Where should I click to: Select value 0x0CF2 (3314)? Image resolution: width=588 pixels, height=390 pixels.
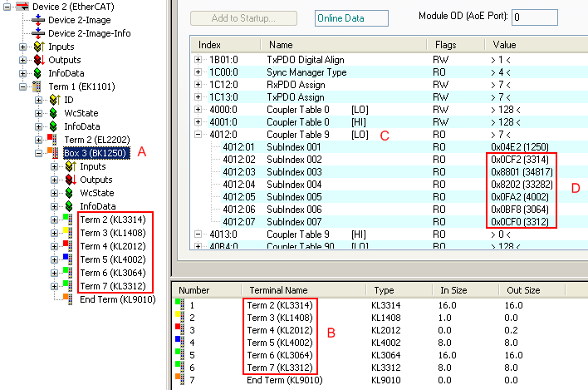519,160
